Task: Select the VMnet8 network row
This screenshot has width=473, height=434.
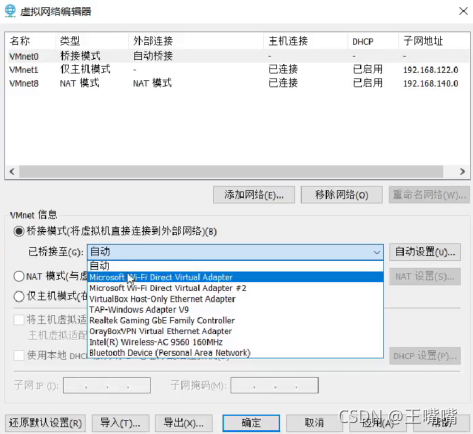Action: click(237, 83)
